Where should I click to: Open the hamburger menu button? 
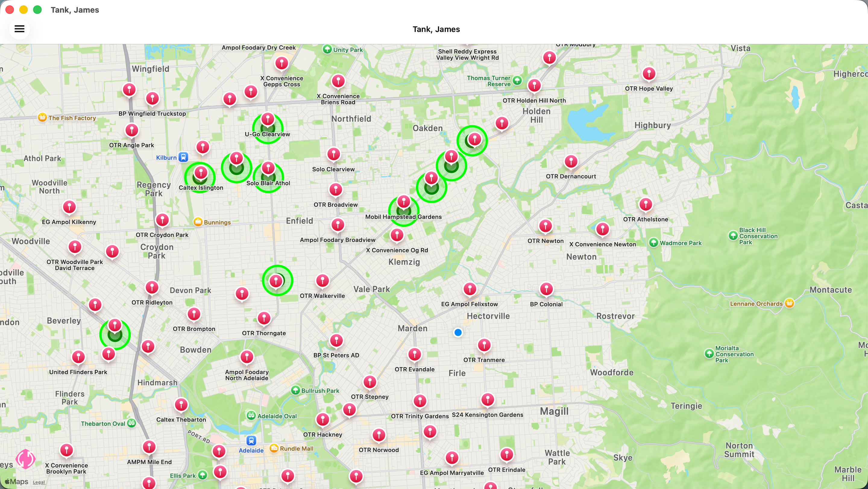click(x=20, y=29)
